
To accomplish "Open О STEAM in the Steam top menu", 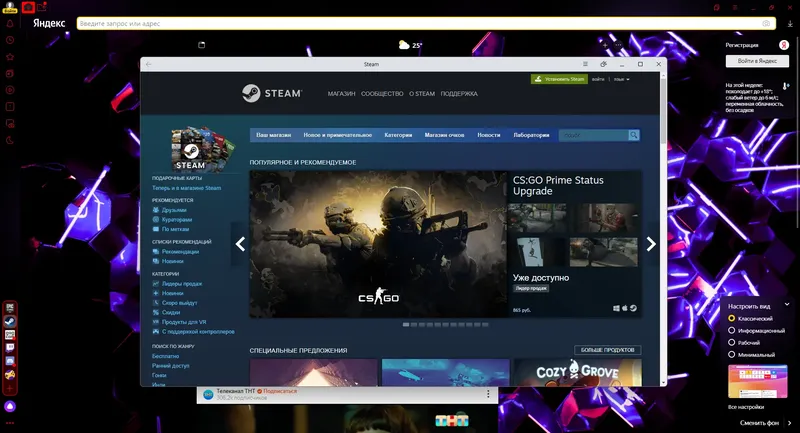I will pos(422,94).
